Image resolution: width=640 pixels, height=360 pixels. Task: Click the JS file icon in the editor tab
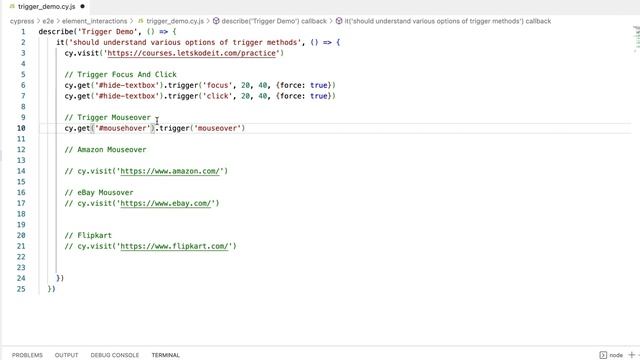pyautogui.click(x=12, y=7)
